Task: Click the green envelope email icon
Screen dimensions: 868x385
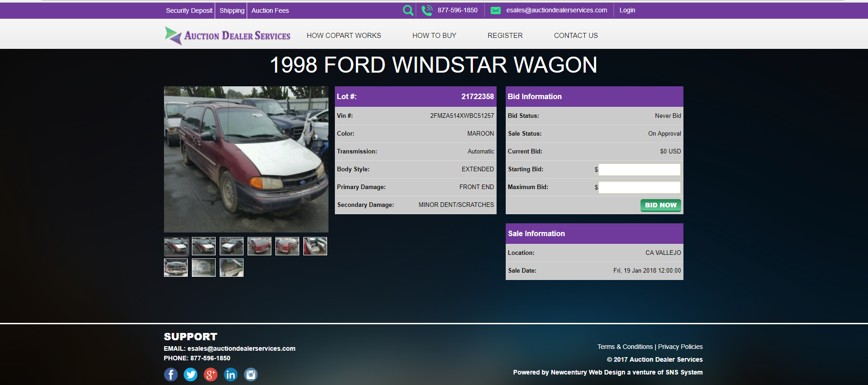Action: click(496, 11)
